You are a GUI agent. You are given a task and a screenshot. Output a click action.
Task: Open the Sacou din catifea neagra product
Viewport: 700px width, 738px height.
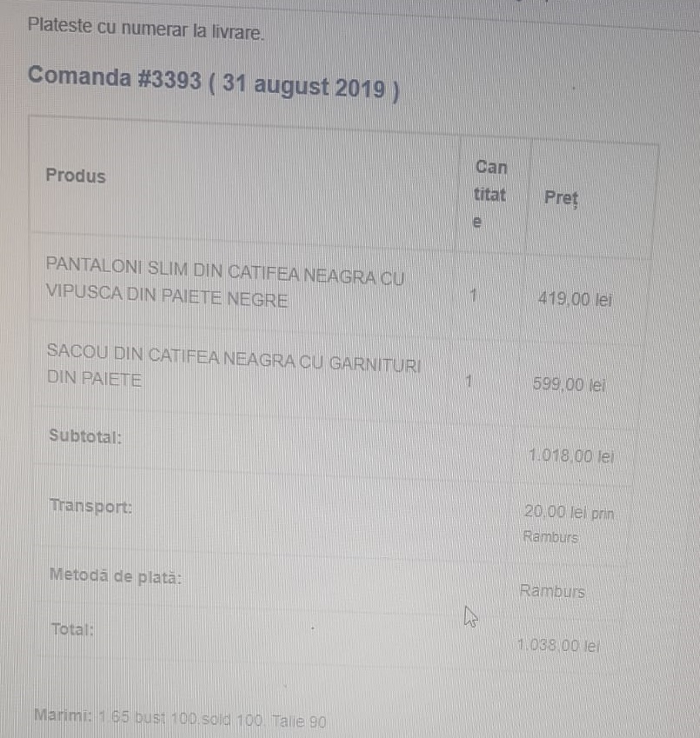coord(234,366)
